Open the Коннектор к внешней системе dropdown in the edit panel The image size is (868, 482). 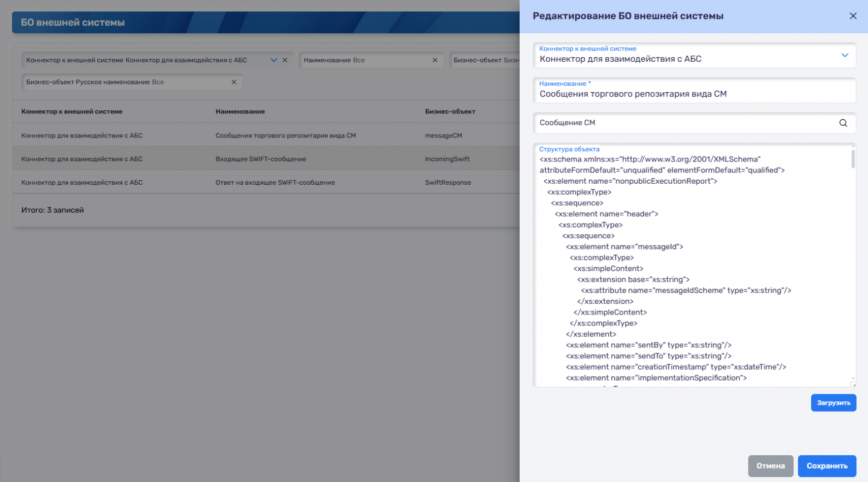click(x=844, y=56)
